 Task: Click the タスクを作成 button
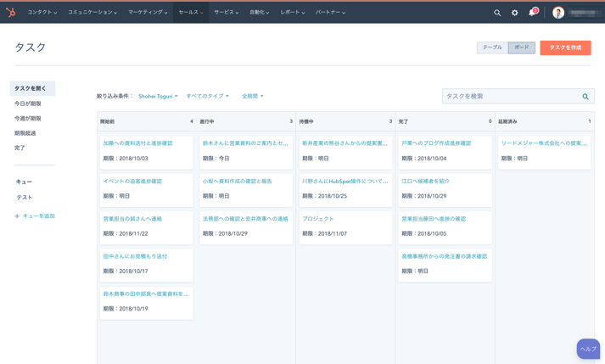[565, 48]
